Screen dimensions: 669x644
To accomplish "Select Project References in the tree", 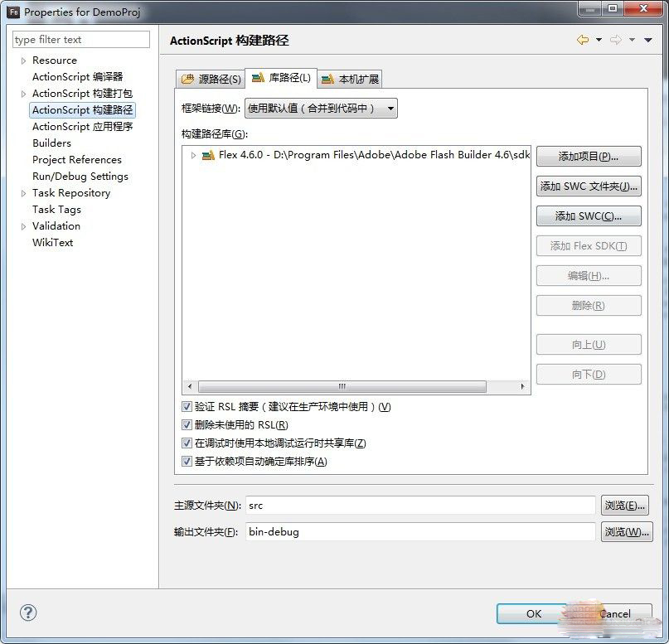I will pos(77,160).
